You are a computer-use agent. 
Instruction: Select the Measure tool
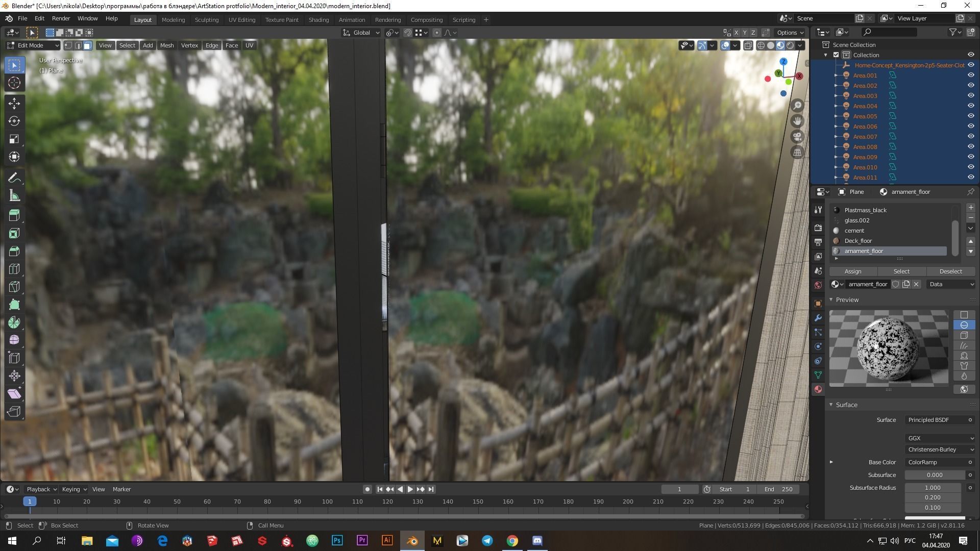[x=14, y=196]
